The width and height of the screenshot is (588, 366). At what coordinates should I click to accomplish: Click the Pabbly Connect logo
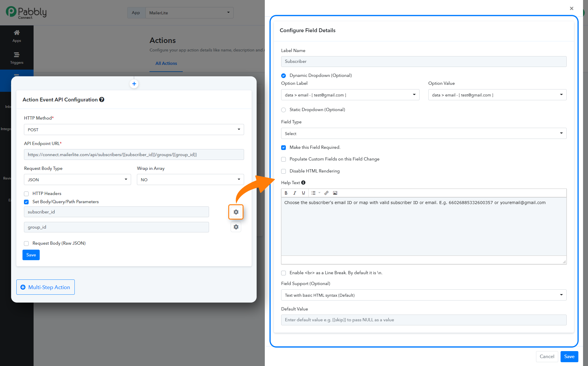click(26, 13)
